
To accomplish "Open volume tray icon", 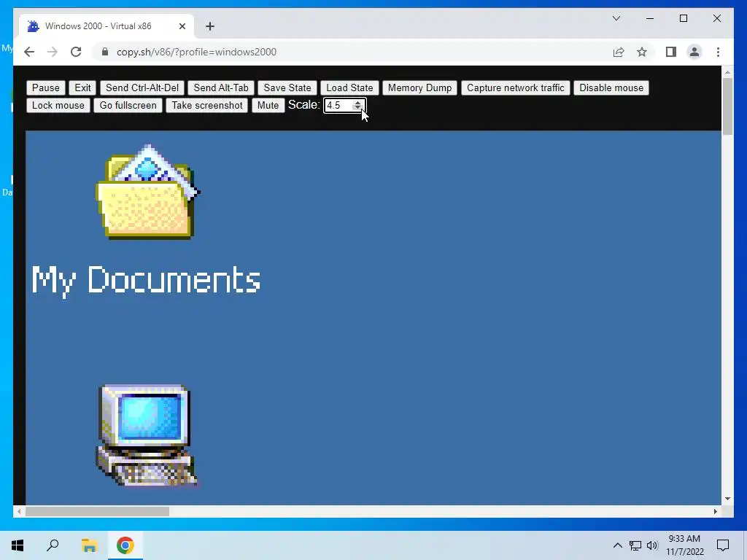I will [652, 545].
